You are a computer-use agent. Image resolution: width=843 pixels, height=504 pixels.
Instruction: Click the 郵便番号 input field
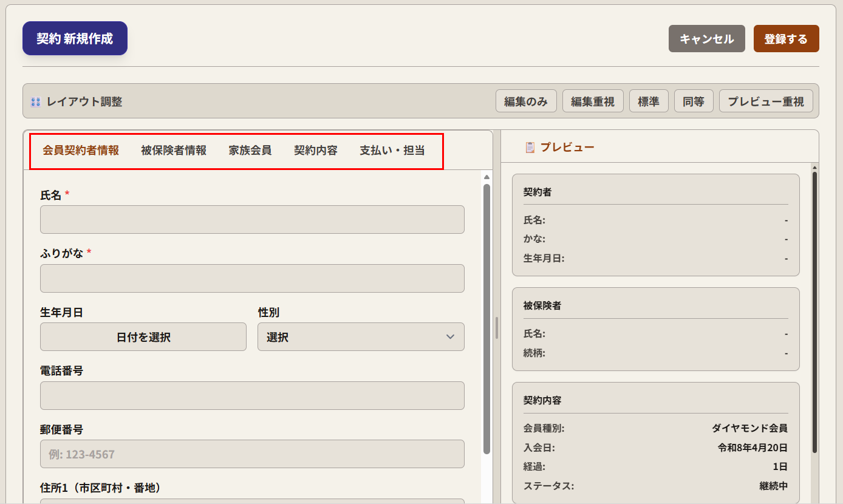[252, 454]
